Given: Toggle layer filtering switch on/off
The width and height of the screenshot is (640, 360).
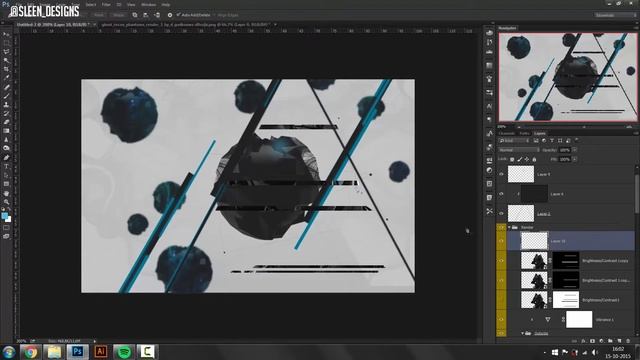Looking at the screenshot, I should tap(577, 140).
